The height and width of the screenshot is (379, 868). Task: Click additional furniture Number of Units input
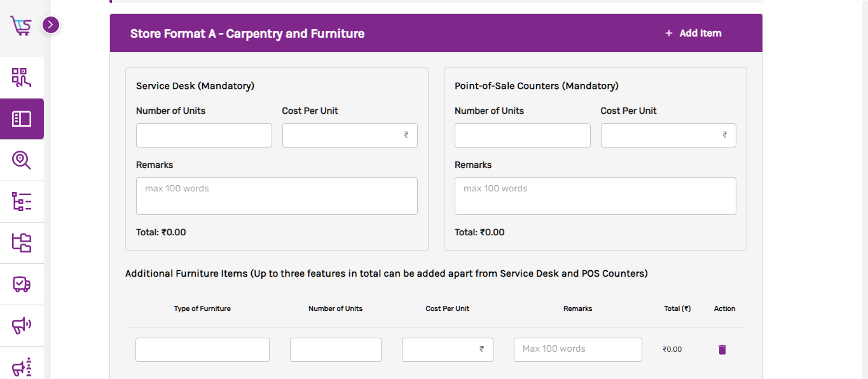pyautogui.click(x=335, y=350)
